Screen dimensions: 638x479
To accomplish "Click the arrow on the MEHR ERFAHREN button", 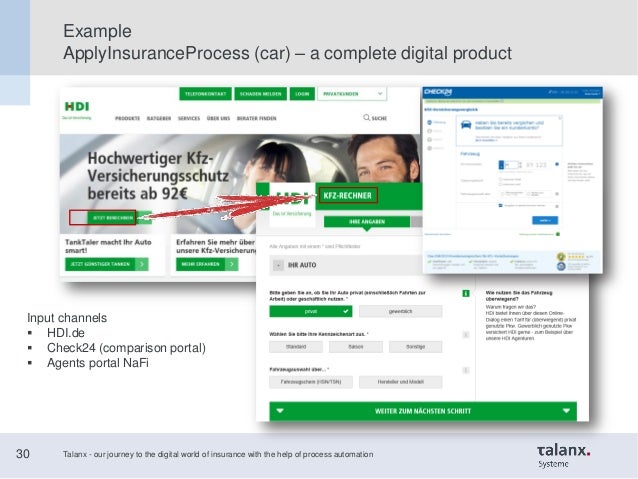I will 232,264.
